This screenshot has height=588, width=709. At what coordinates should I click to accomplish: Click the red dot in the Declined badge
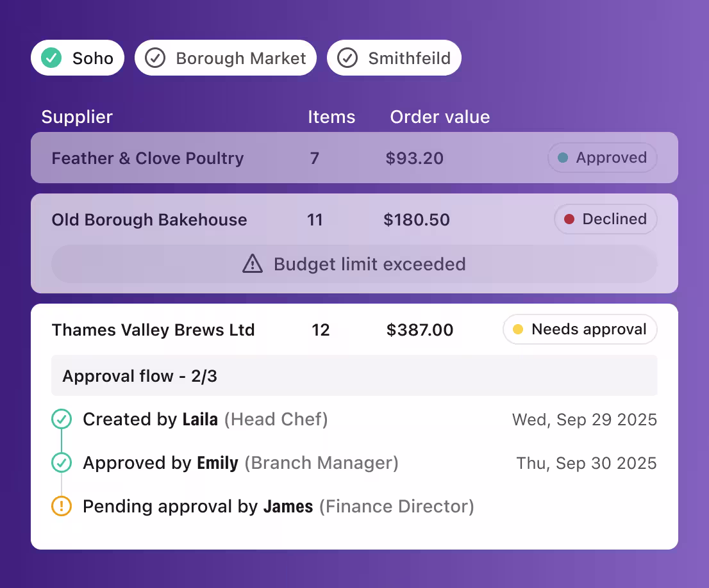tap(569, 219)
